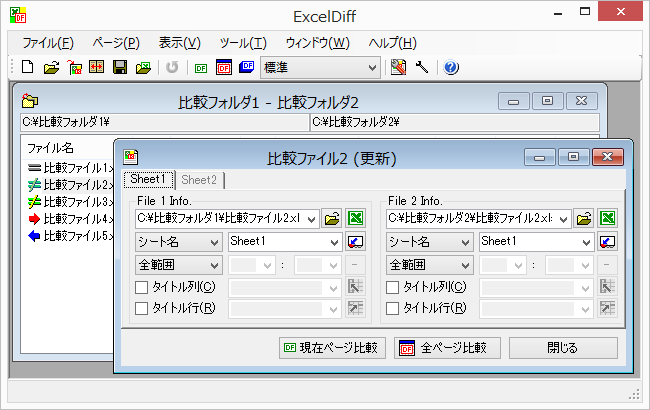The image size is (650, 410).
Task: Open File 2 in Excel icon
Action: 607,218
